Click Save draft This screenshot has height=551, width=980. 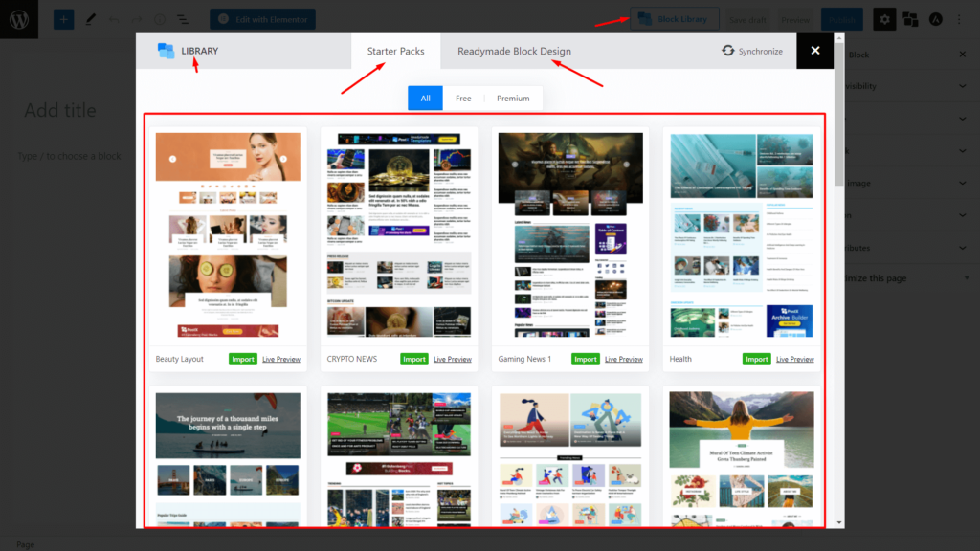pos(747,20)
